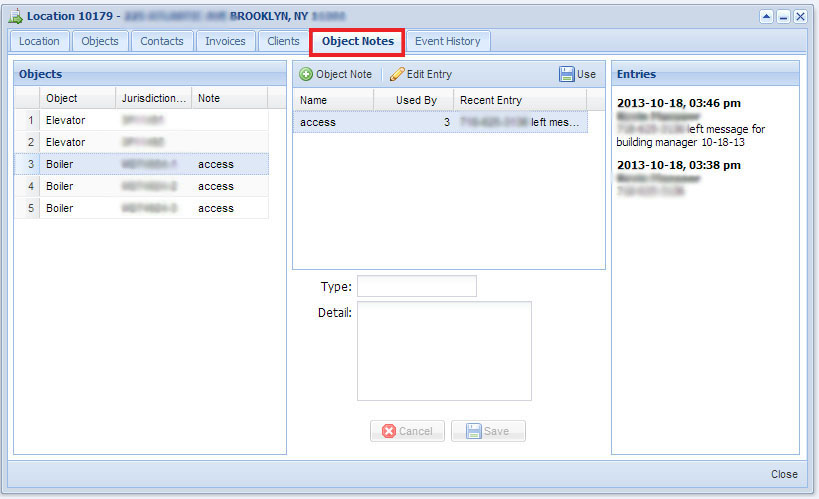Click the 'left mes...' recent entry cell
The width and height of the screenshot is (819, 499).
point(520,122)
